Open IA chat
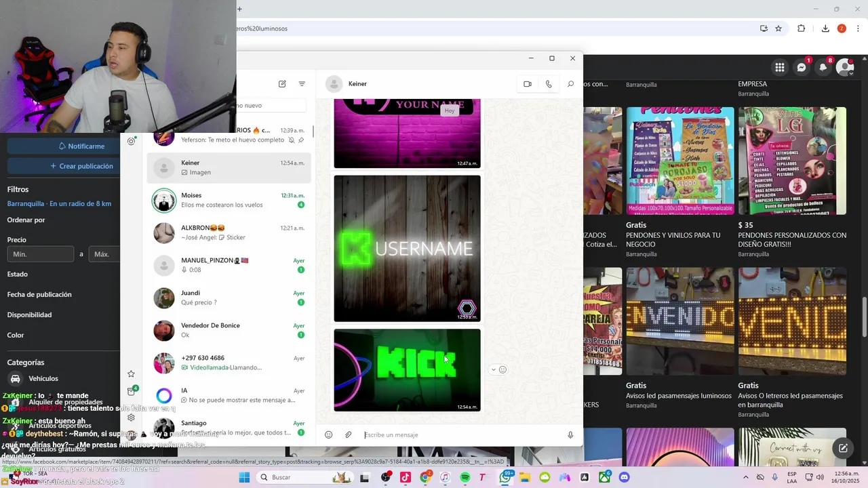This screenshot has height=488, width=868. tap(229, 395)
